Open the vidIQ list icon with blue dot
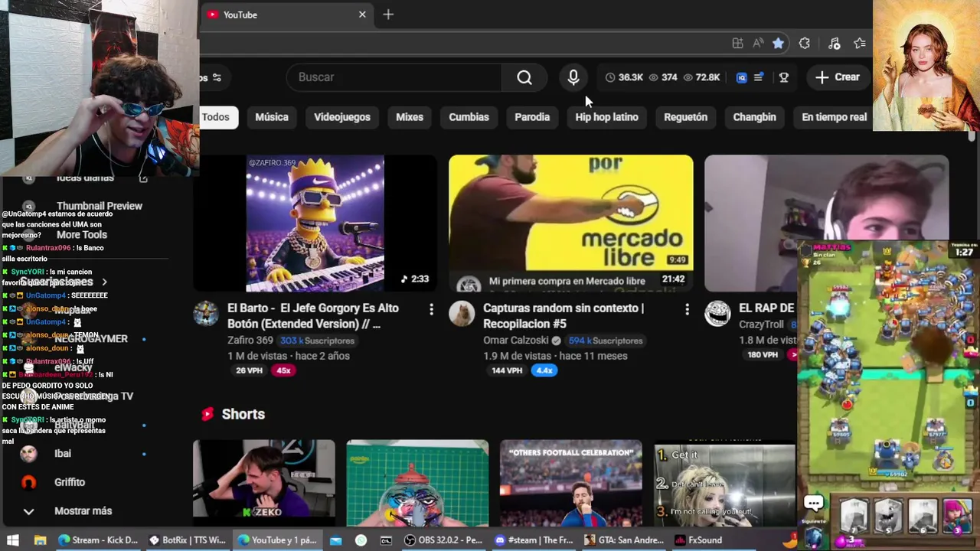This screenshot has height=551, width=980. (759, 77)
